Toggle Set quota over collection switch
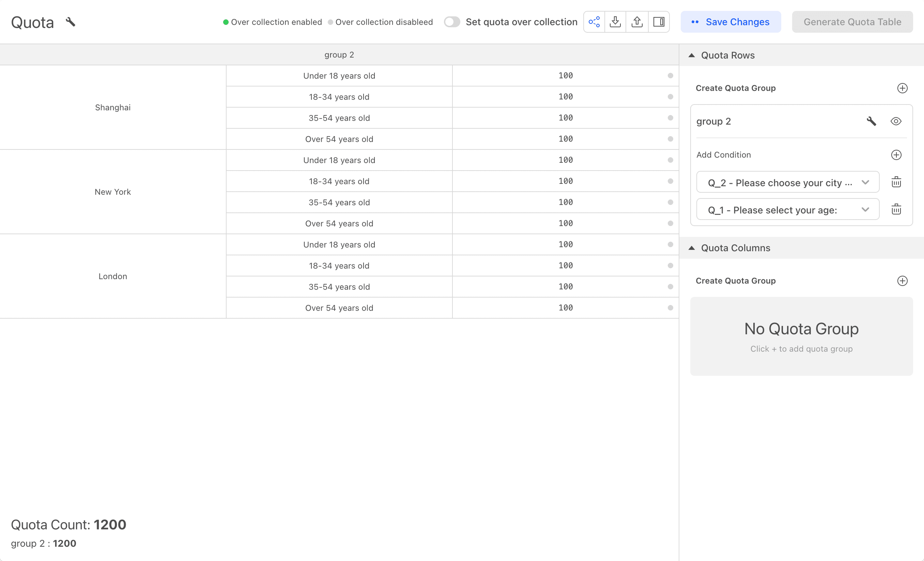924x561 pixels. click(x=452, y=22)
